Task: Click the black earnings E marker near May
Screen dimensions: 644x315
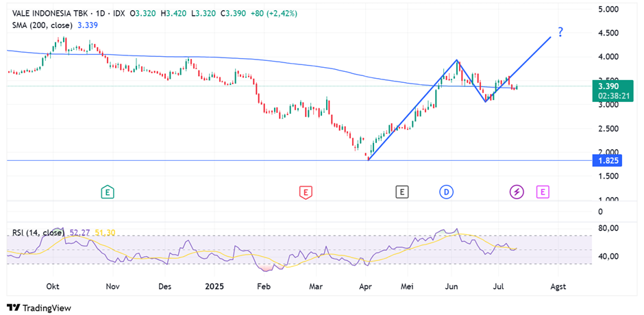Action: (x=401, y=192)
